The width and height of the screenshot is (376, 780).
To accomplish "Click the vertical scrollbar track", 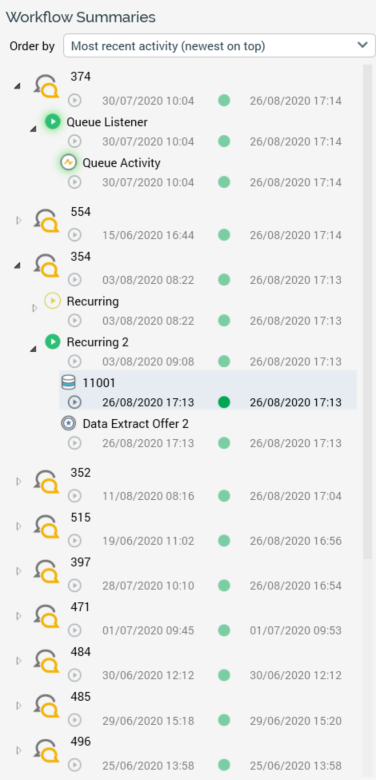I will (368, 418).
